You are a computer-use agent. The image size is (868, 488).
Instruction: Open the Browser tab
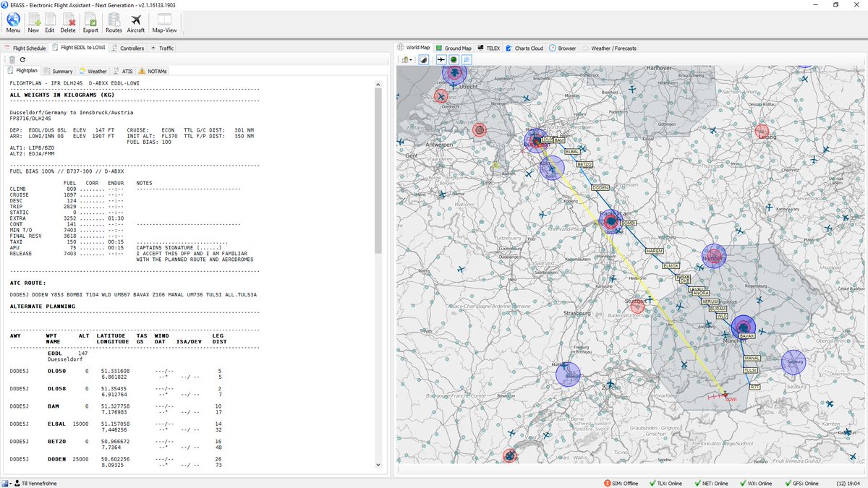click(563, 48)
